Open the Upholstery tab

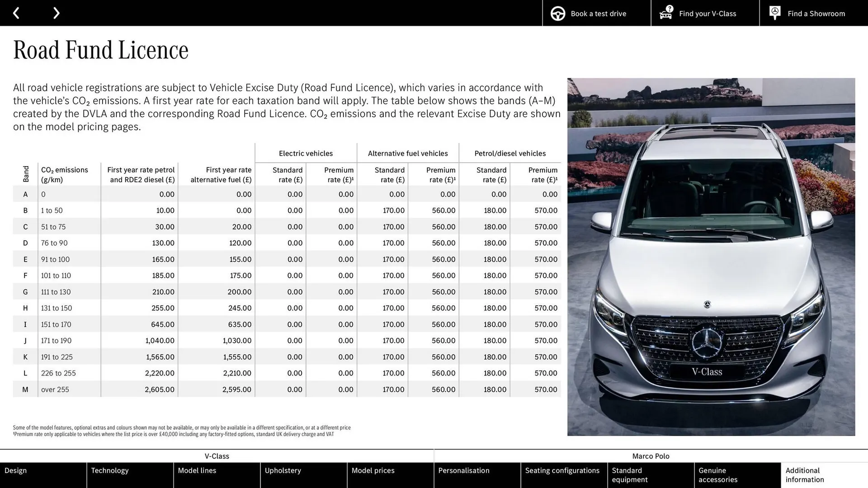pos(283,470)
